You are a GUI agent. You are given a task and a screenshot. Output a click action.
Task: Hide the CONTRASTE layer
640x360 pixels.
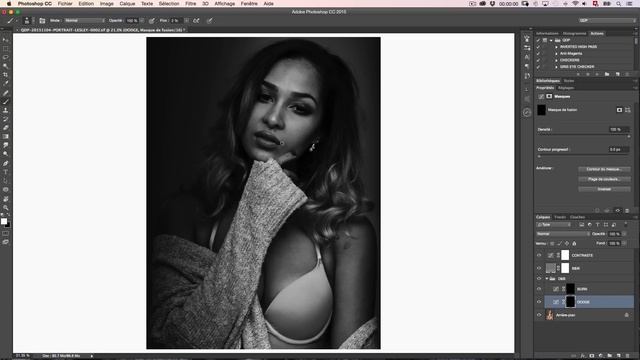point(539,255)
